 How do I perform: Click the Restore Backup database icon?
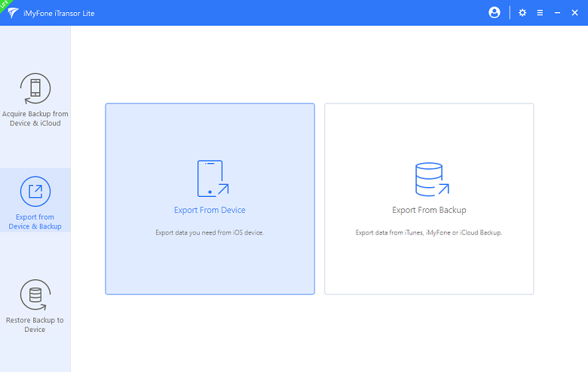click(35, 295)
